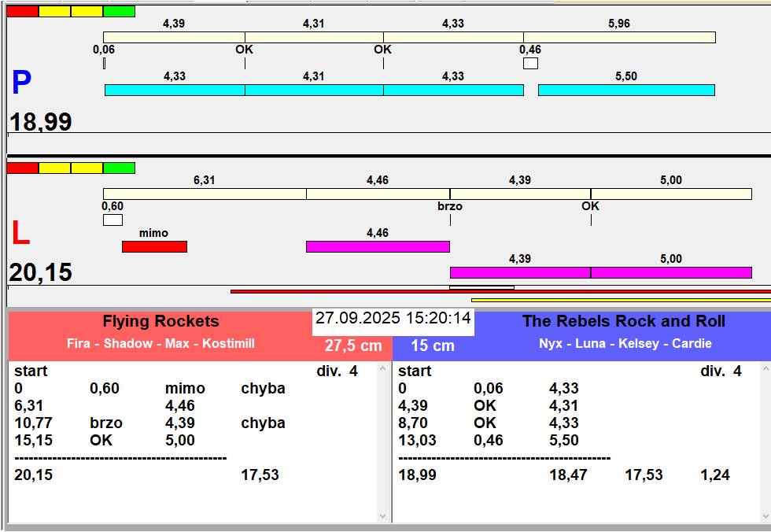The width and height of the screenshot is (771, 532).
Task: Click the Flying Rockets team name
Action: (160, 322)
